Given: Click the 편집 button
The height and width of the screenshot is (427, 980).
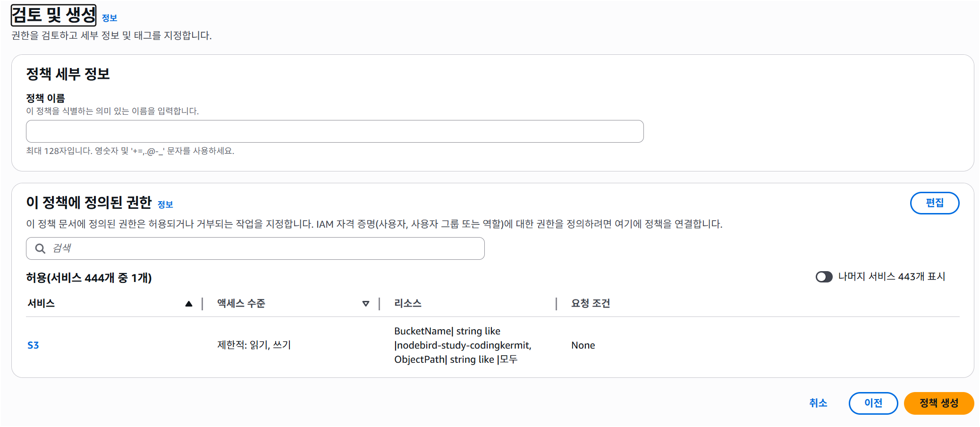Looking at the screenshot, I should point(934,203).
